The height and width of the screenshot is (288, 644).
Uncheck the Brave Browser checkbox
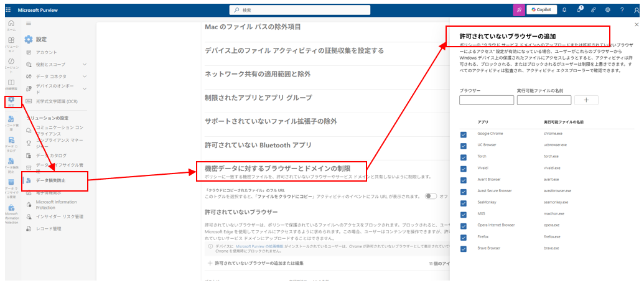(x=464, y=249)
